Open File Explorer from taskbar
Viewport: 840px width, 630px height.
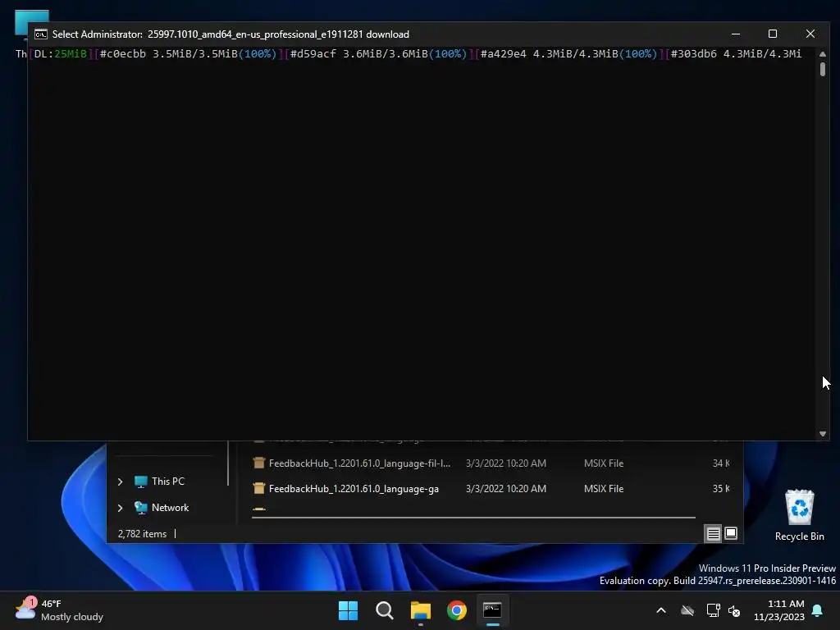pyautogui.click(x=421, y=610)
